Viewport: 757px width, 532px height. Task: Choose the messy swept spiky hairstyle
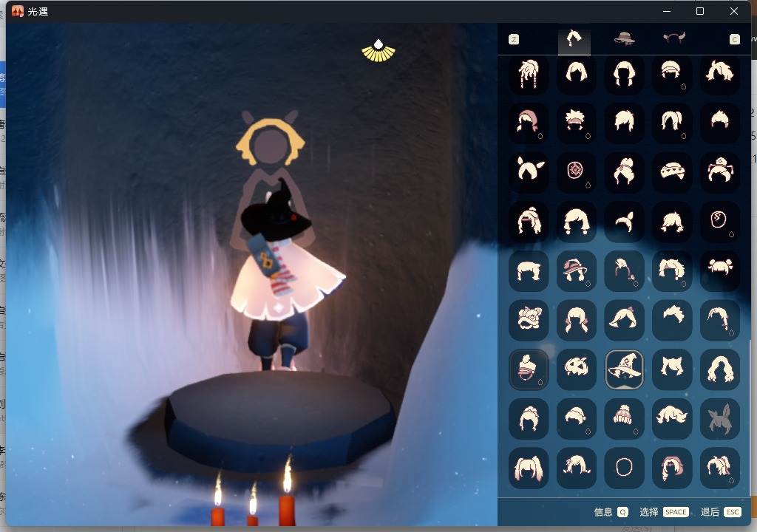(x=719, y=74)
